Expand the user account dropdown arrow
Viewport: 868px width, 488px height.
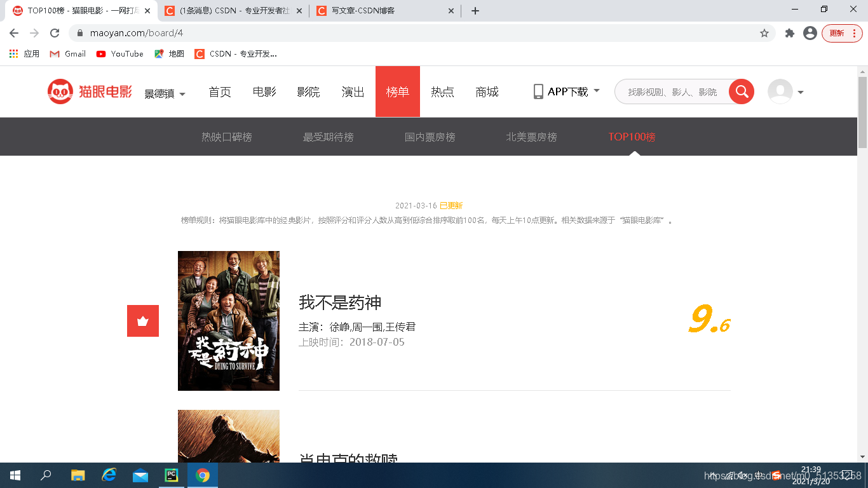pyautogui.click(x=801, y=92)
